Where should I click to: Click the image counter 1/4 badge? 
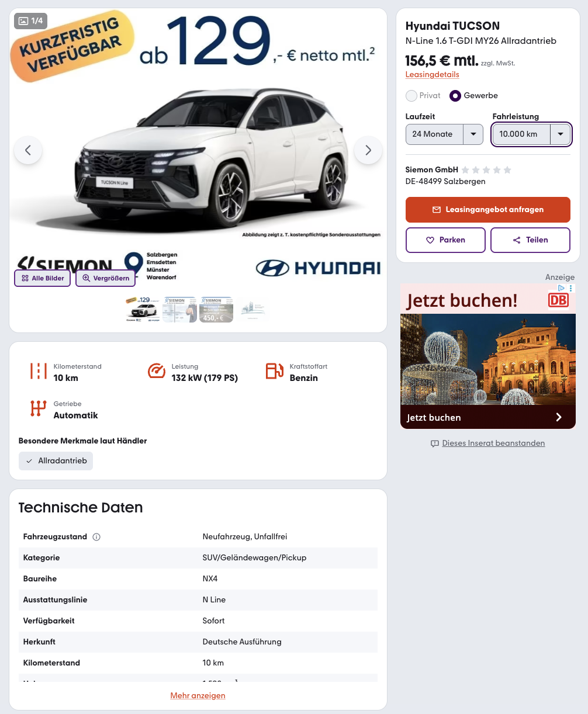click(30, 21)
